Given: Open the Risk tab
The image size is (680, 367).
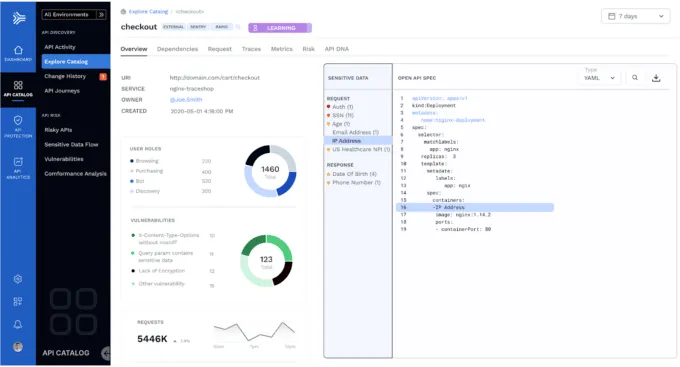Looking at the screenshot, I should click(308, 49).
